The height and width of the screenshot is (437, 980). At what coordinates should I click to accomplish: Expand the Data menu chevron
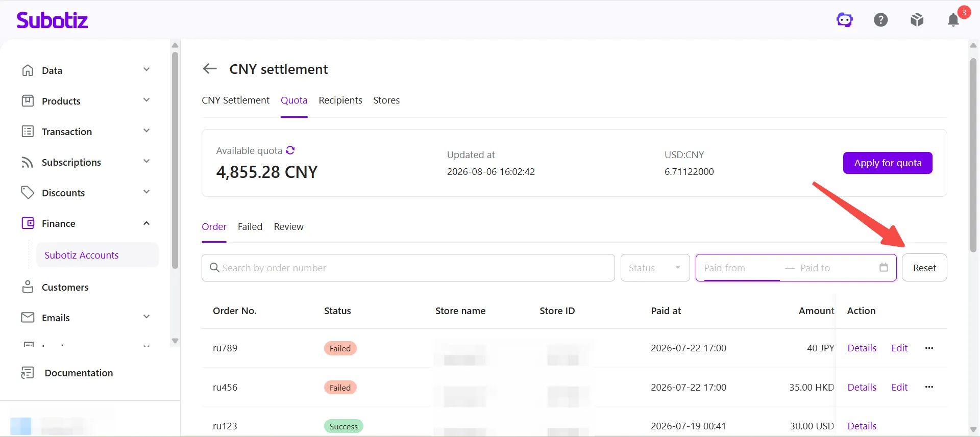tap(146, 69)
